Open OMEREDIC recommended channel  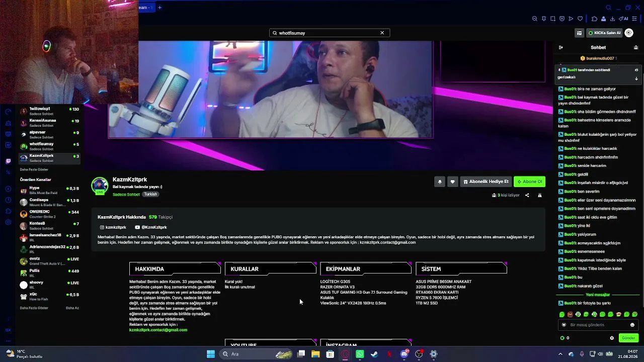pos(49,214)
